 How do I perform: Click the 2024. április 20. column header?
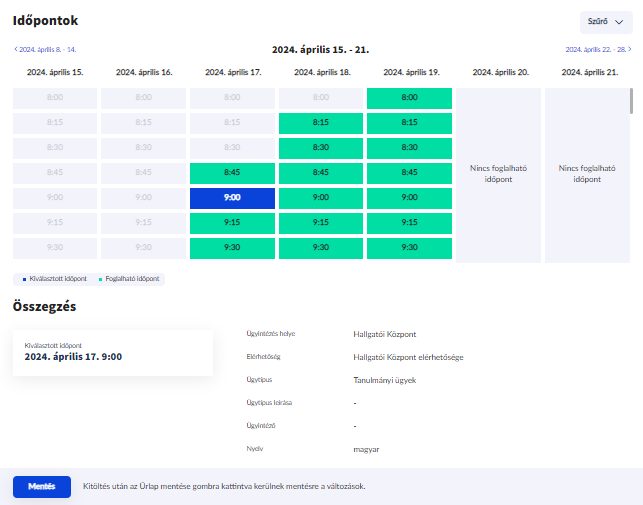tap(500, 72)
